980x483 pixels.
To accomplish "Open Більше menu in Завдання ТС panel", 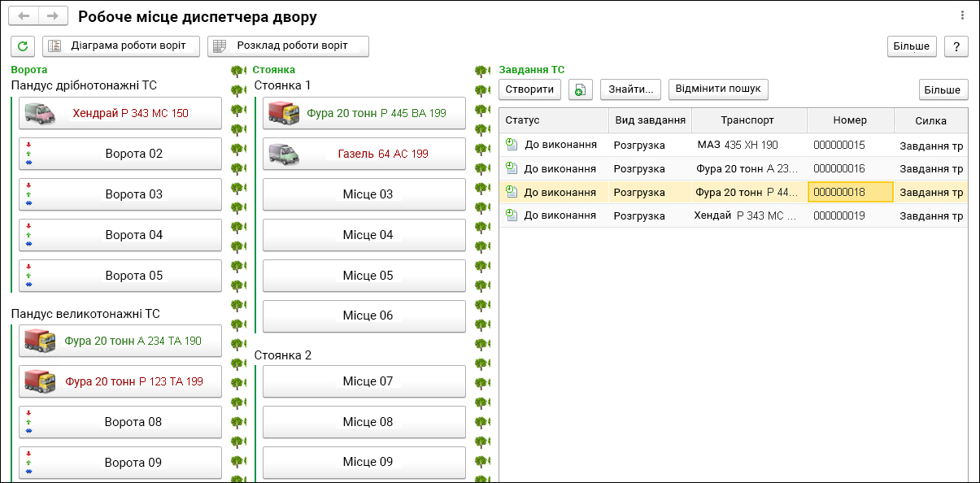I will pos(943,89).
